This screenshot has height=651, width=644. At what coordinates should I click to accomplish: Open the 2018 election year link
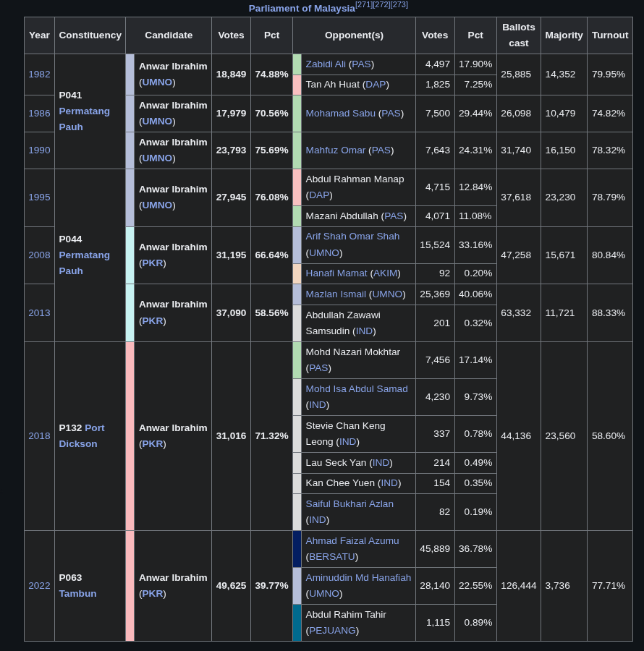click(39, 436)
